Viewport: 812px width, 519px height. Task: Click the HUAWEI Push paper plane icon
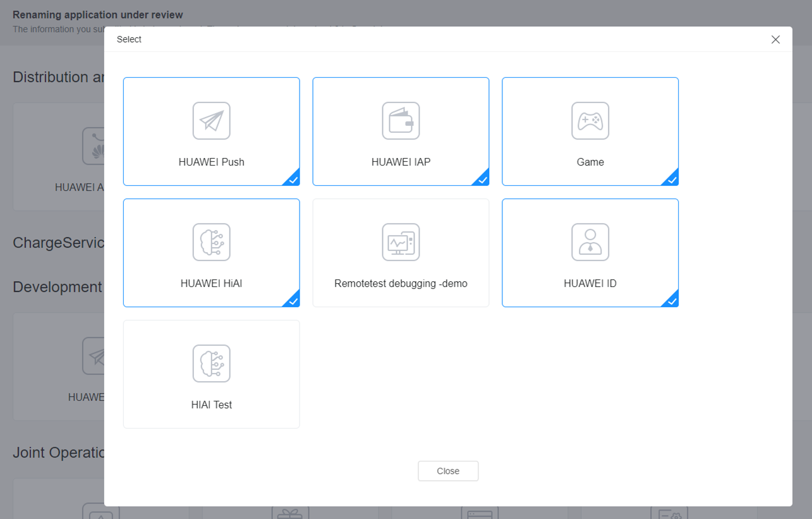tap(211, 121)
